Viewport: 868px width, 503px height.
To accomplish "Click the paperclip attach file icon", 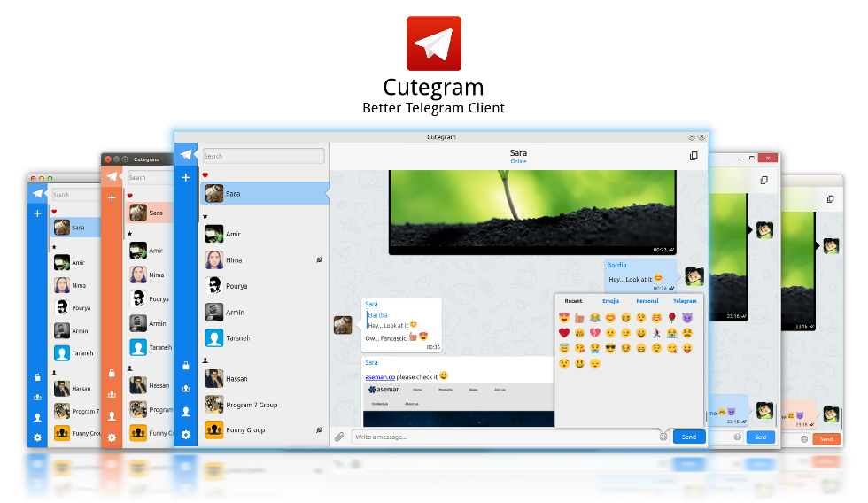I will [339, 437].
